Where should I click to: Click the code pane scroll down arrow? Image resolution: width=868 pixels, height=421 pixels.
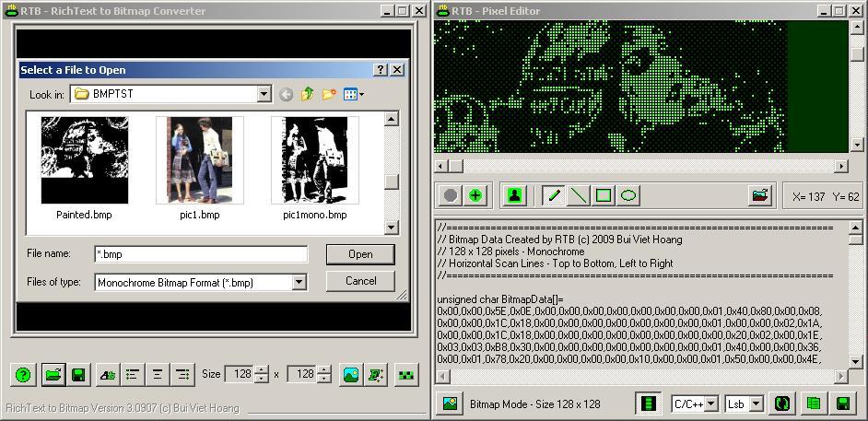855,361
